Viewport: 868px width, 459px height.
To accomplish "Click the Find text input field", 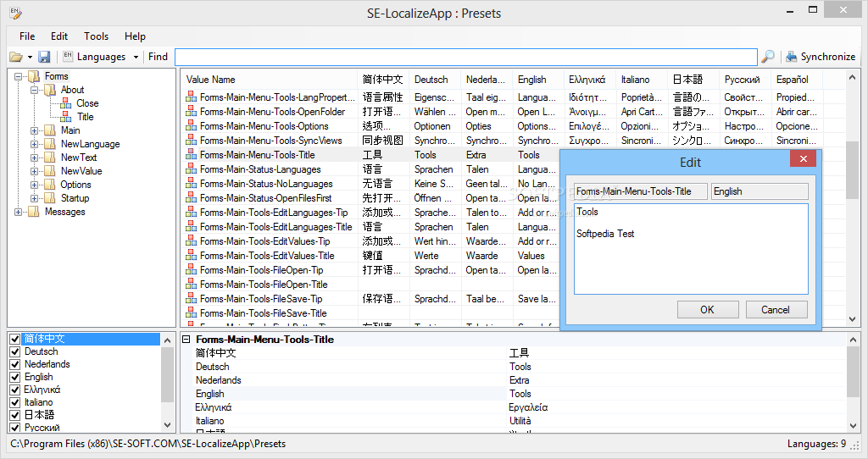I will pos(466,57).
